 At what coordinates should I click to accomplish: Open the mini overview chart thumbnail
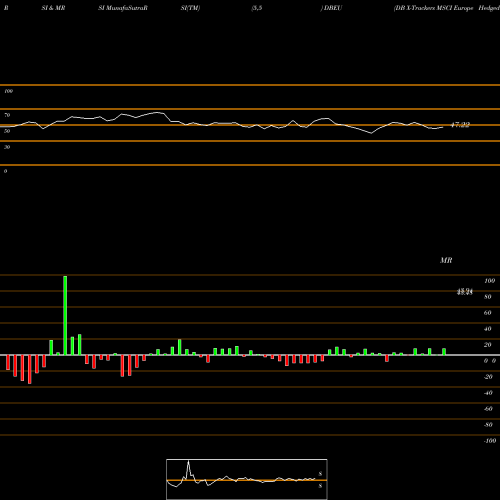click(247, 479)
